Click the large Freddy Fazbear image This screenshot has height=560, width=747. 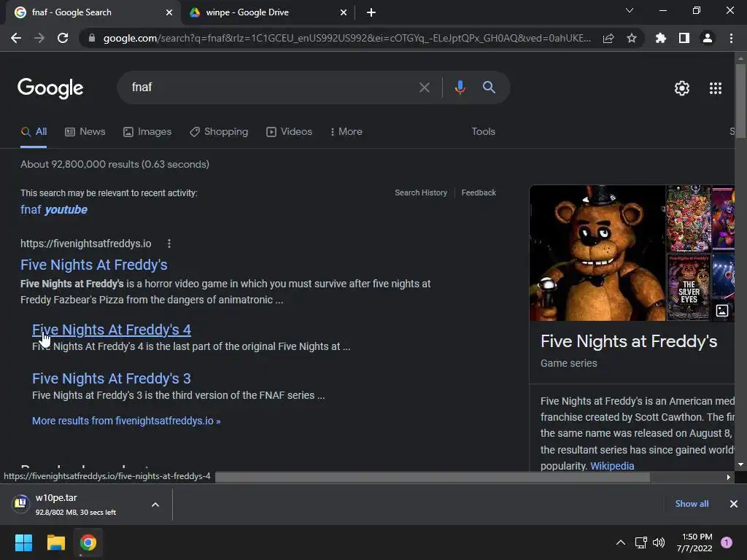(597, 253)
